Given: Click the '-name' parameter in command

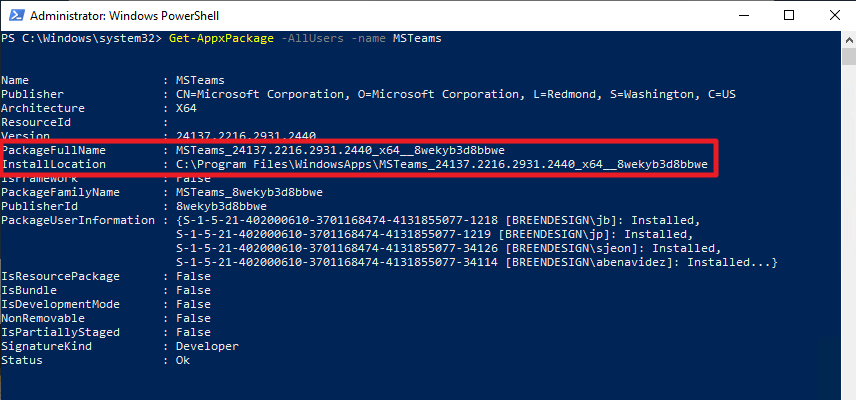Looking at the screenshot, I should coord(368,39).
